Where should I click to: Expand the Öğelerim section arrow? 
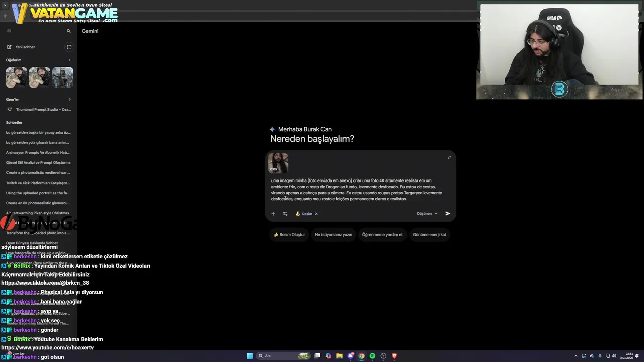tap(70, 60)
